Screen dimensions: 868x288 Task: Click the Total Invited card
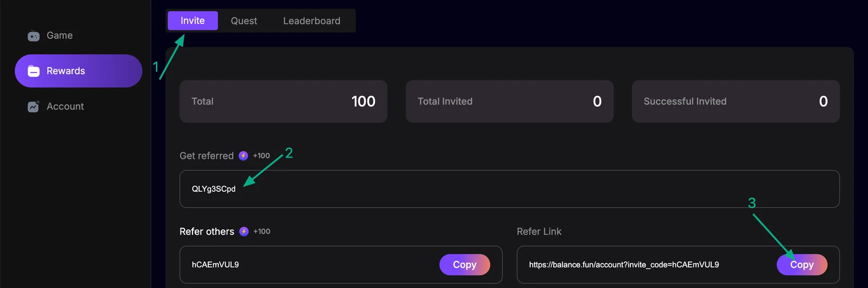click(509, 102)
